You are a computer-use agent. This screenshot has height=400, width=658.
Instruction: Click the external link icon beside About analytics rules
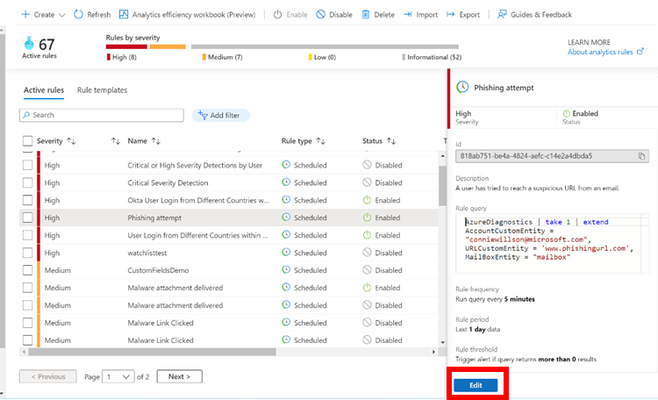(x=640, y=52)
